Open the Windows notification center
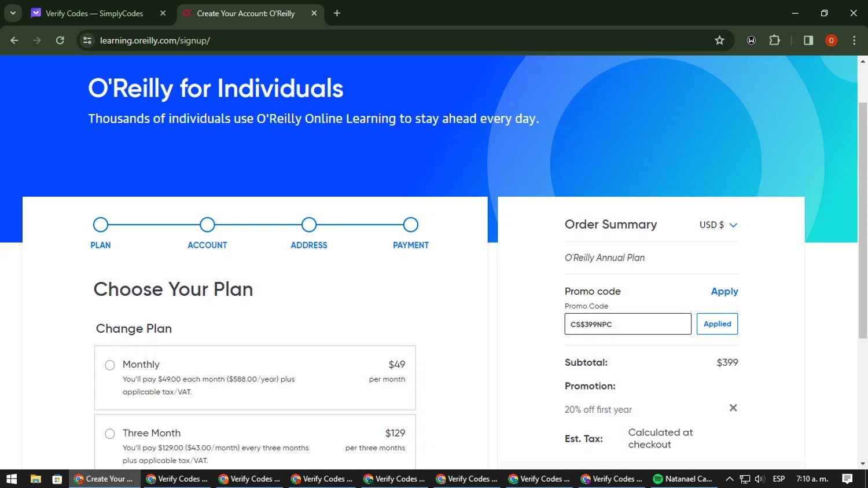868x488 pixels. point(847,479)
